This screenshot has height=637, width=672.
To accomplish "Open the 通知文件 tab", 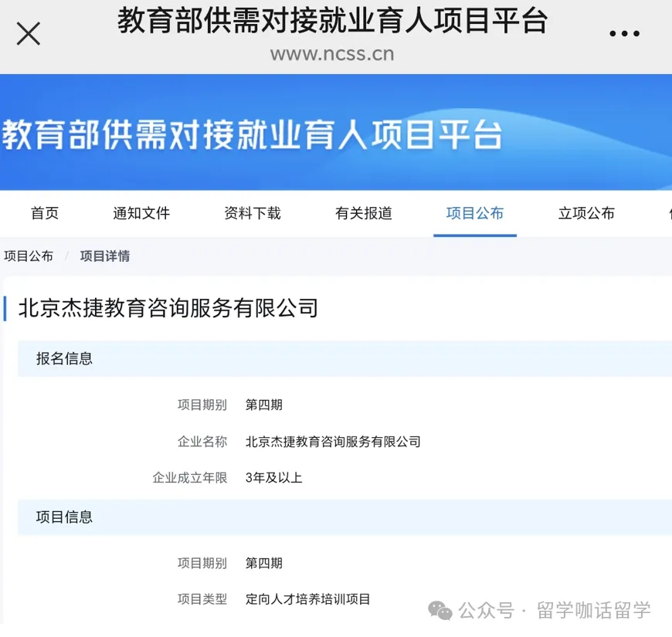I will click(141, 213).
